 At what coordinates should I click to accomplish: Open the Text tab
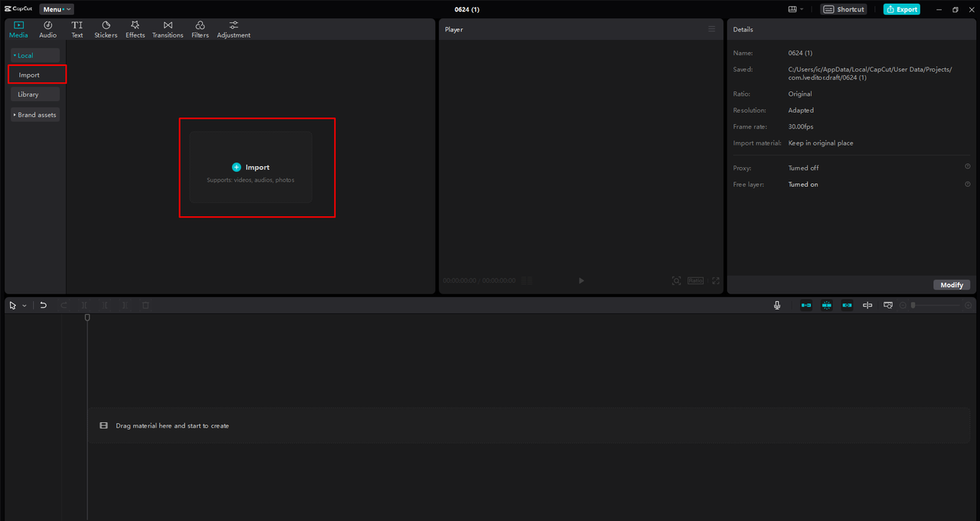pyautogui.click(x=77, y=30)
